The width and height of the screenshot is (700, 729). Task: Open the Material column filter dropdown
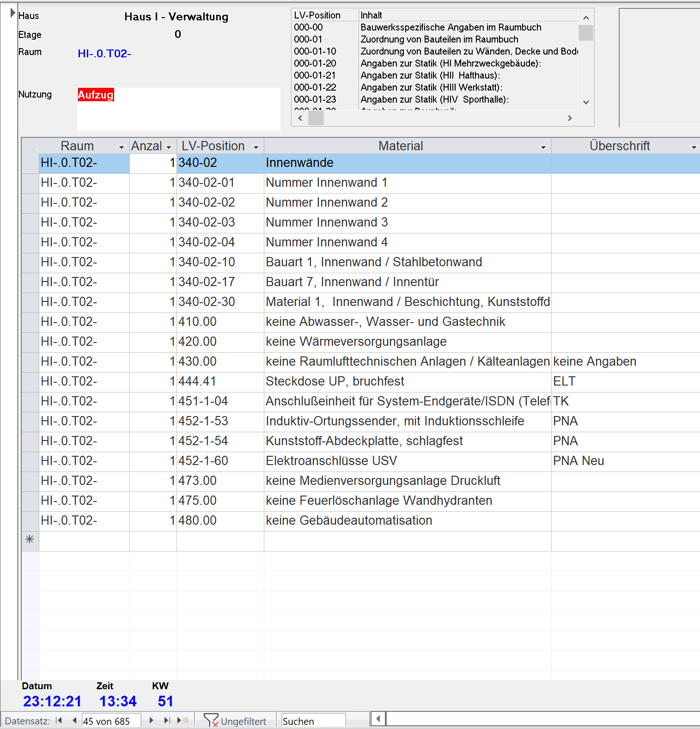[543, 147]
